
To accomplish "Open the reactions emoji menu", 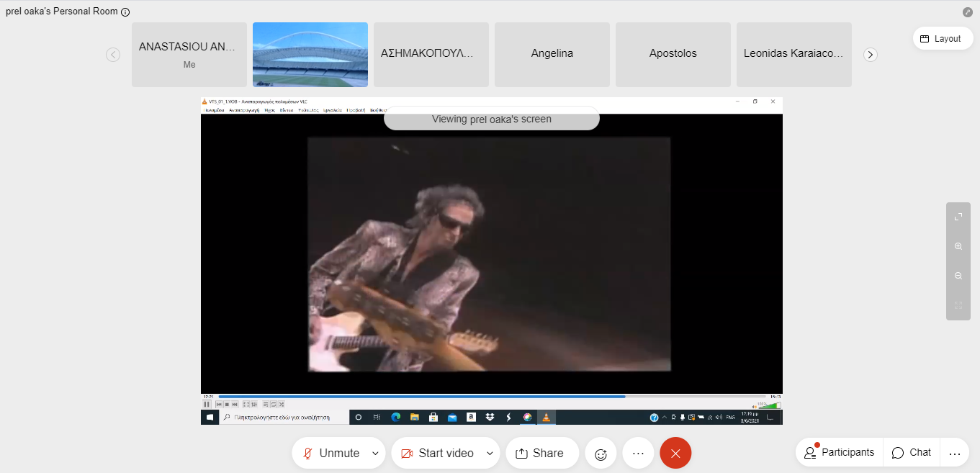I will coord(601,454).
